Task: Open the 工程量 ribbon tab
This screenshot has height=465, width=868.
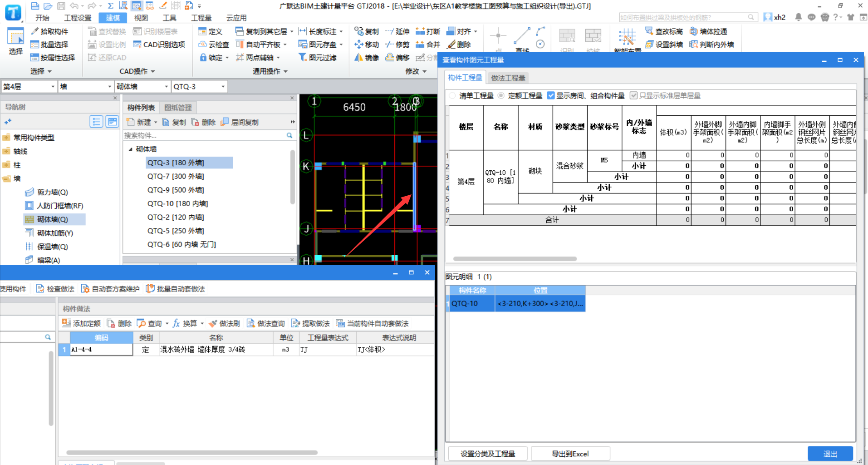Action: tap(201, 18)
